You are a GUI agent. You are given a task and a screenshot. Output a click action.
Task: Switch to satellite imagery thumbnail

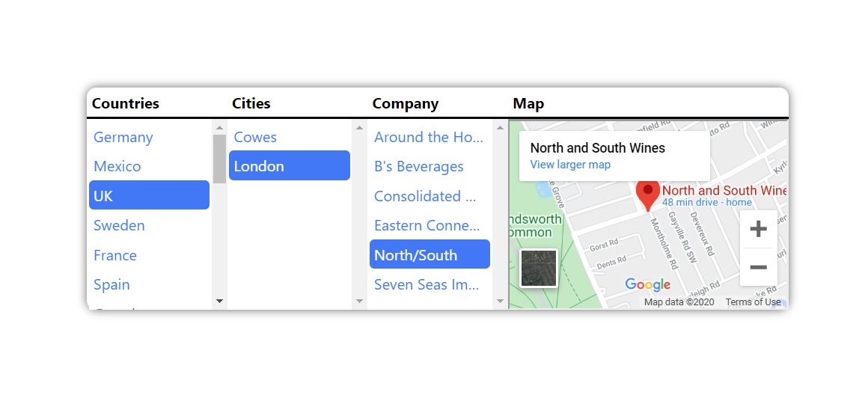539,268
